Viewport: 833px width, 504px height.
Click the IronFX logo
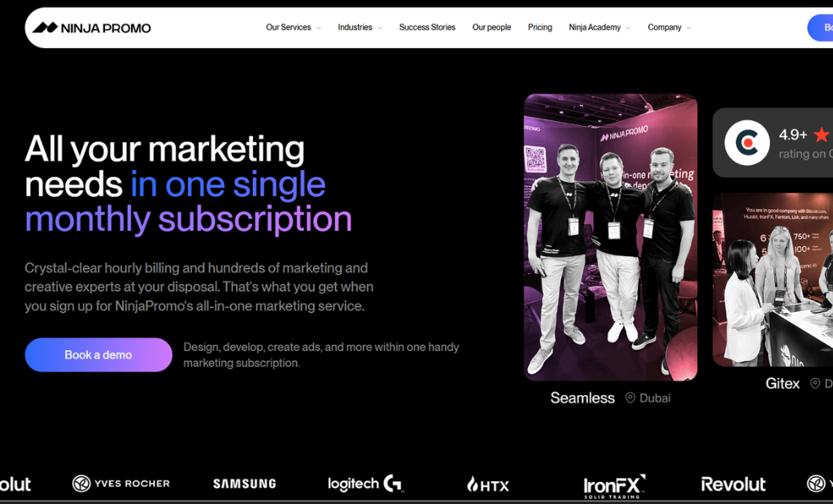coord(615,486)
